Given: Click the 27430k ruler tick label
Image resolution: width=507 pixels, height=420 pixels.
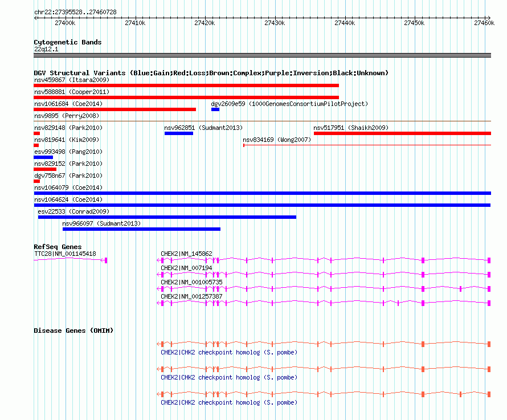Looking at the screenshot, I should click(275, 23).
